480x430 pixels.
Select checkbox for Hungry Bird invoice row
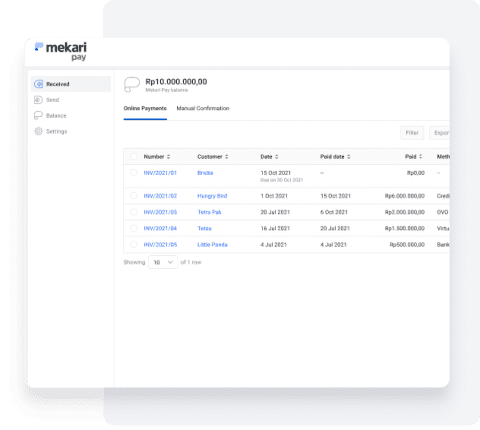point(134,196)
